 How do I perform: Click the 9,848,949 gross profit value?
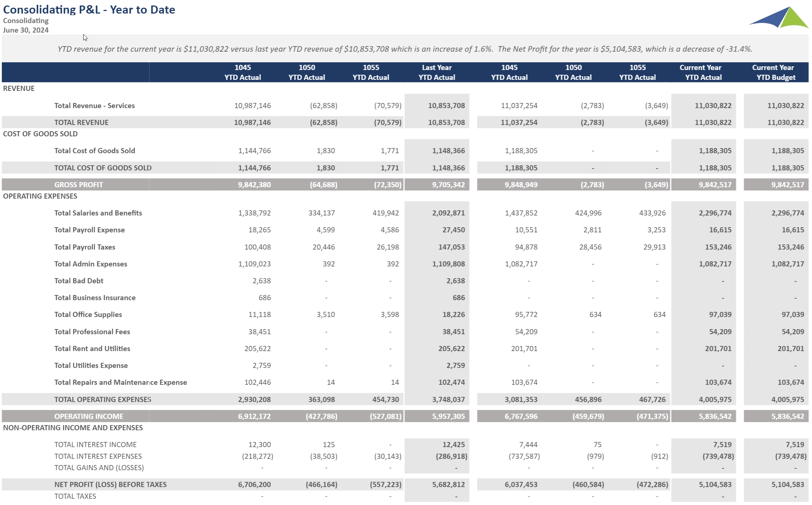tap(521, 185)
